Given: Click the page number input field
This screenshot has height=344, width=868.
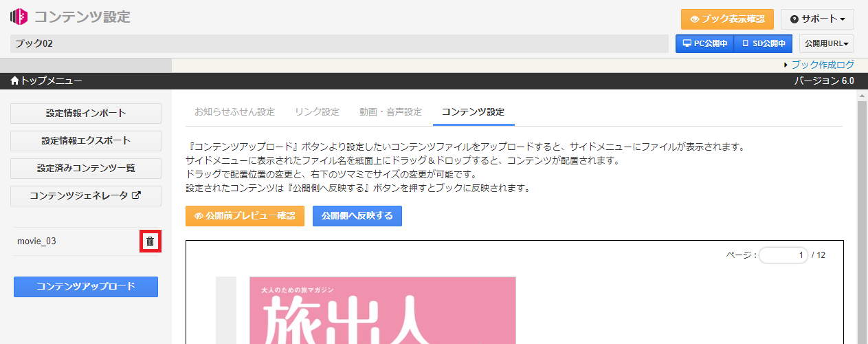Looking at the screenshot, I should [783, 255].
